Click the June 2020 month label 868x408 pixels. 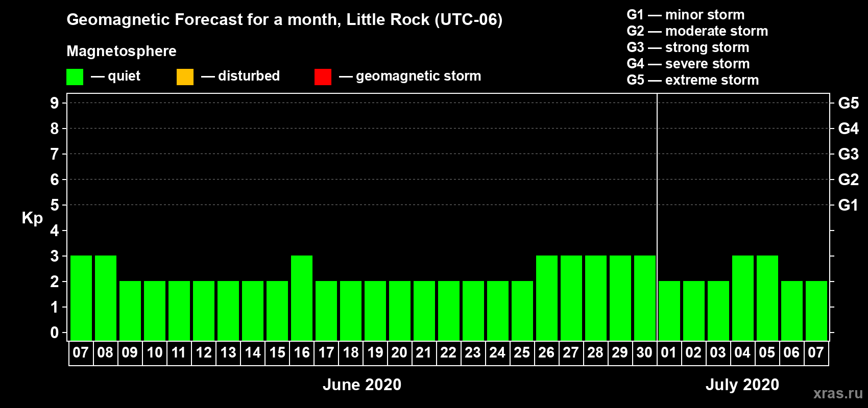coord(362,385)
